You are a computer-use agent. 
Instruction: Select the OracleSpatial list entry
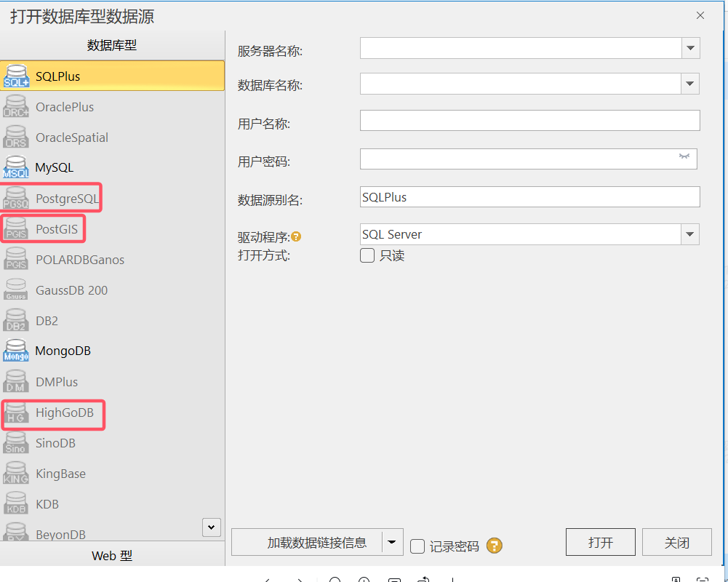tap(112, 137)
